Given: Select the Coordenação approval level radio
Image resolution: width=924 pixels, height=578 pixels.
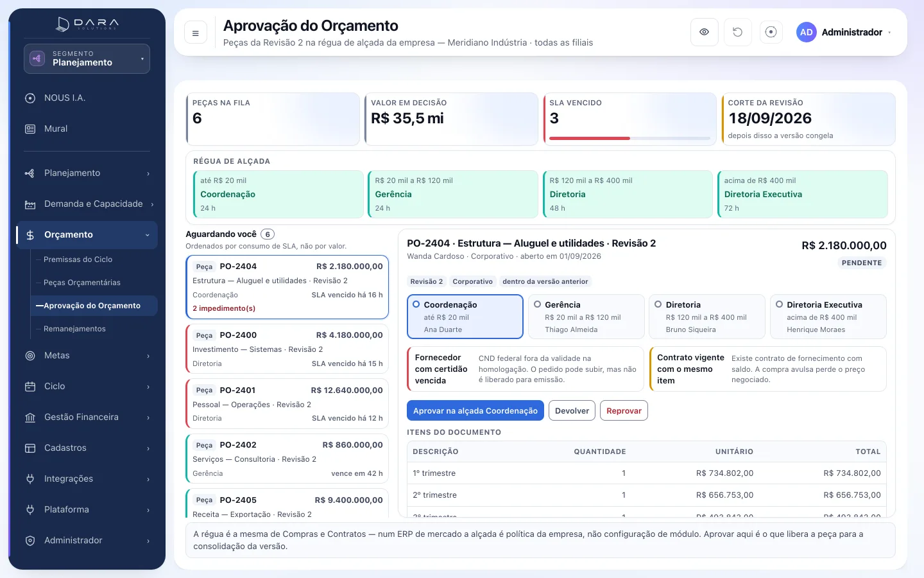Looking at the screenshot, I should (416, 304).
